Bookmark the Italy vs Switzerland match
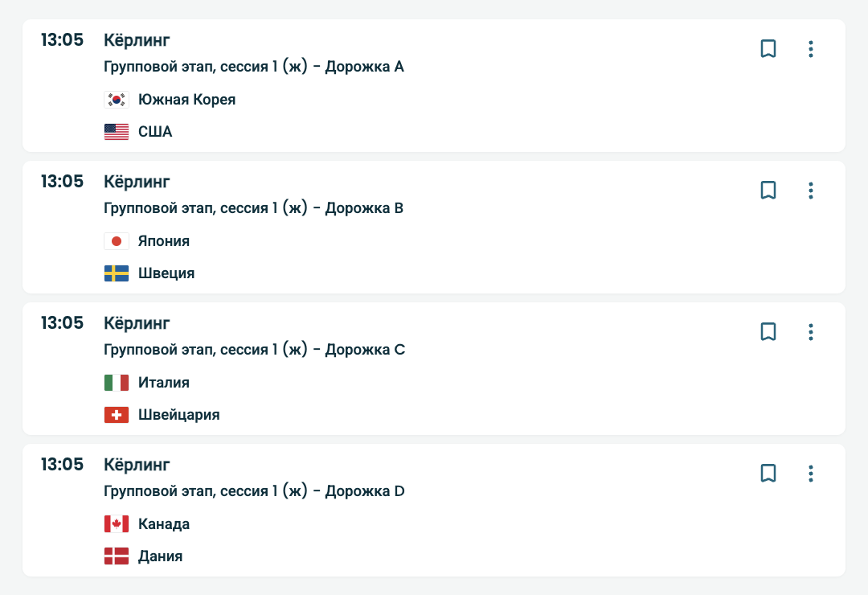This screenshot has height=595, width=868. (x=768, y=332)
